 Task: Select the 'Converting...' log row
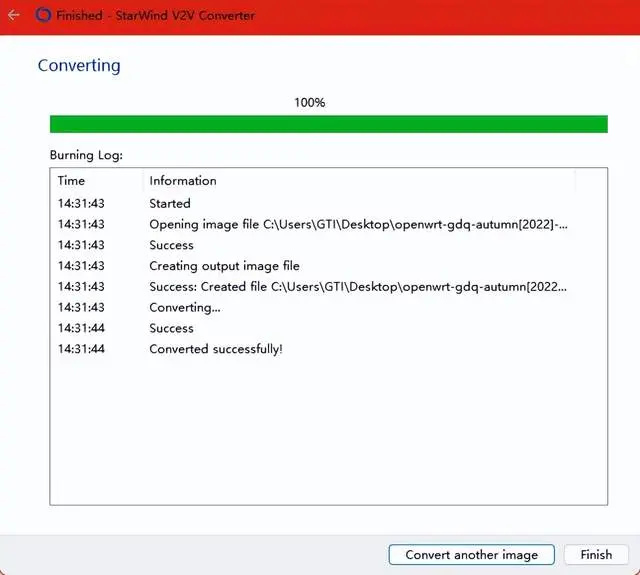pyautogui.click(x=313, y=307)
